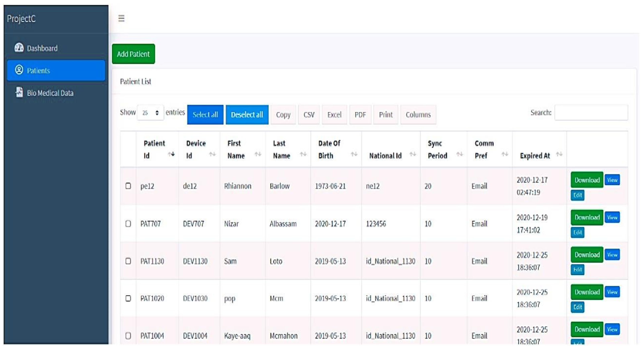Open the Columns visibility dropdown

[x=418, y=115]
